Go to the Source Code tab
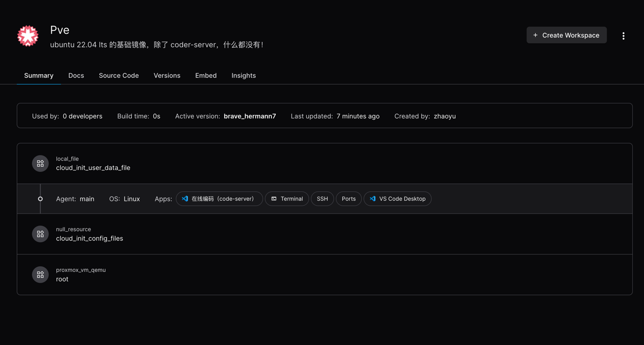Screen dimensions: 644x345 [119, 75]
